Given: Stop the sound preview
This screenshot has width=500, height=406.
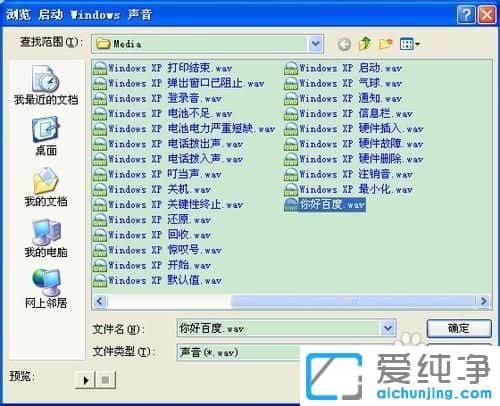Looking at the screenshot, I should 105,380.
